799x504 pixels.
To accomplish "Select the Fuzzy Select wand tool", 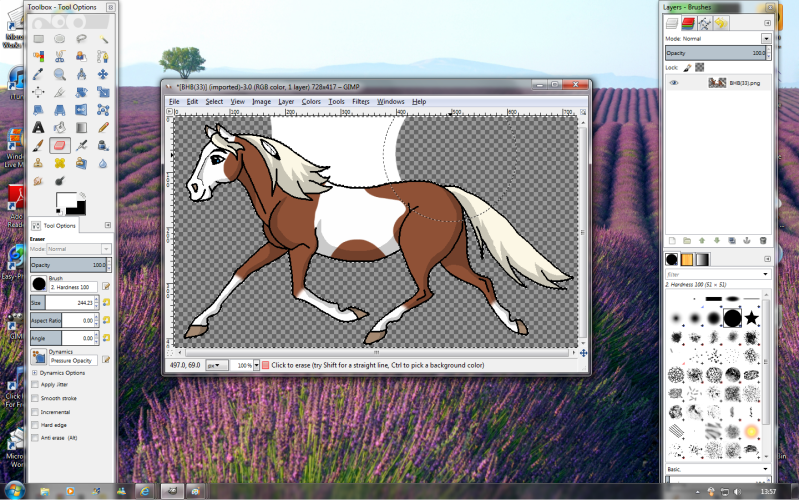I will [x=103, y=39].
